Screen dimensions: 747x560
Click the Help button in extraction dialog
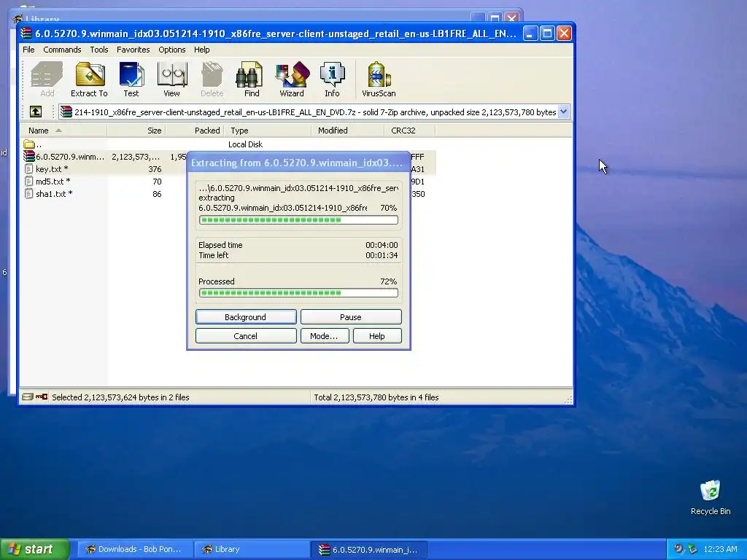click(377, 336)
